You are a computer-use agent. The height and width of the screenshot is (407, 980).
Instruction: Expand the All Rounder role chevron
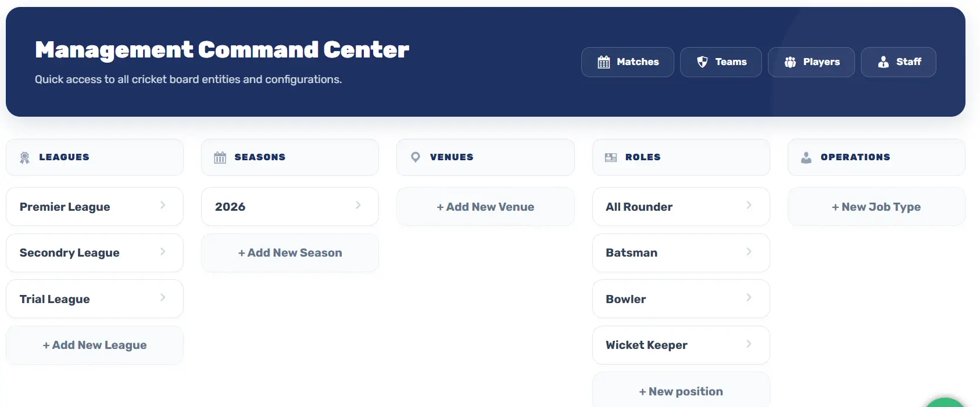(x=749, y=205)
